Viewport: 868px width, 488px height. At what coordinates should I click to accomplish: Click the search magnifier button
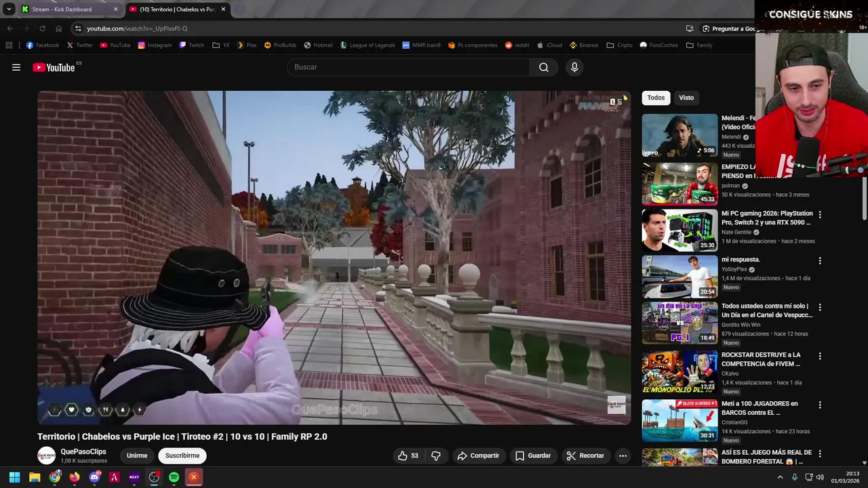(x=544, y=67)
